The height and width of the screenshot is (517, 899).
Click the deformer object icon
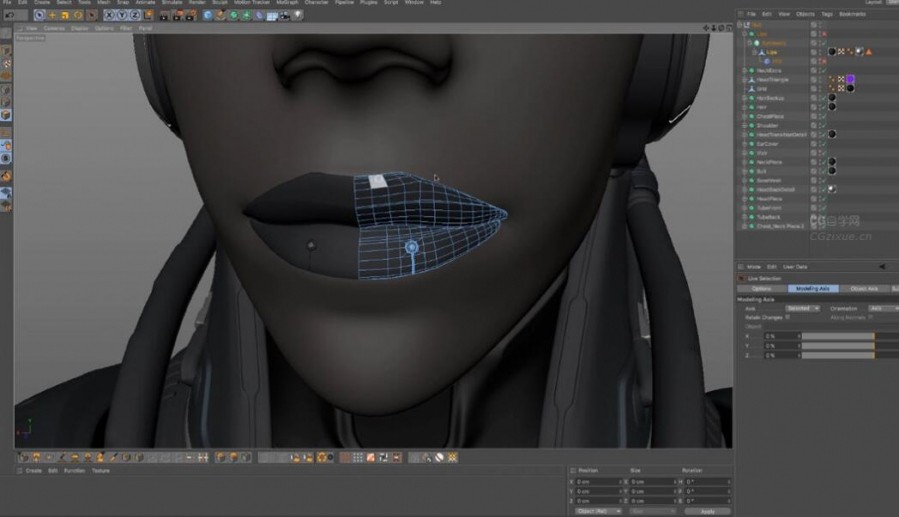[x=259, y=15]
